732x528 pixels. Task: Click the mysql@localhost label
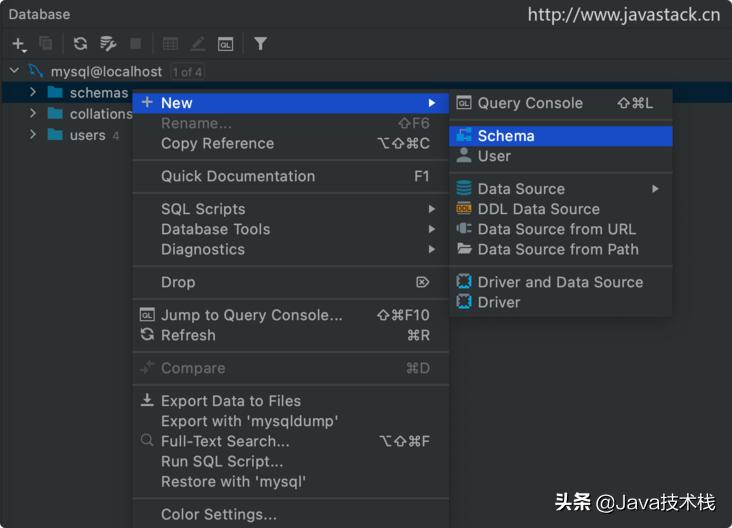pos(106,71)
